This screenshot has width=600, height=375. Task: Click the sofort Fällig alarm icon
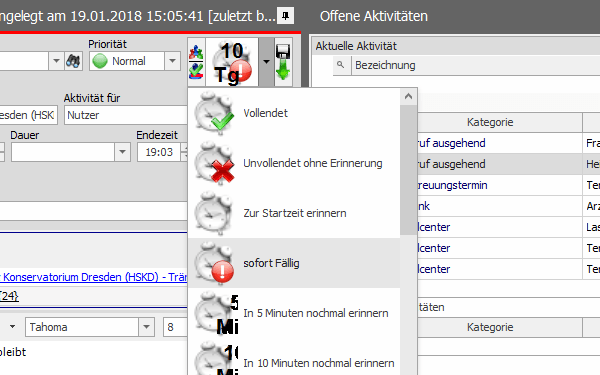214,263
